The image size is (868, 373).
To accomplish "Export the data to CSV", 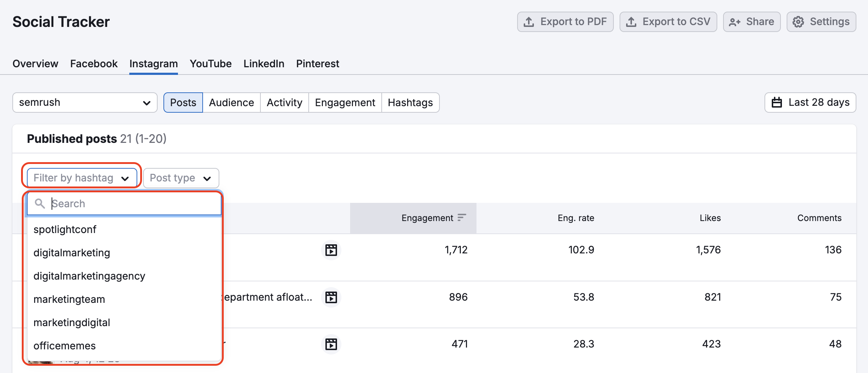I will (x=668, y=22).
